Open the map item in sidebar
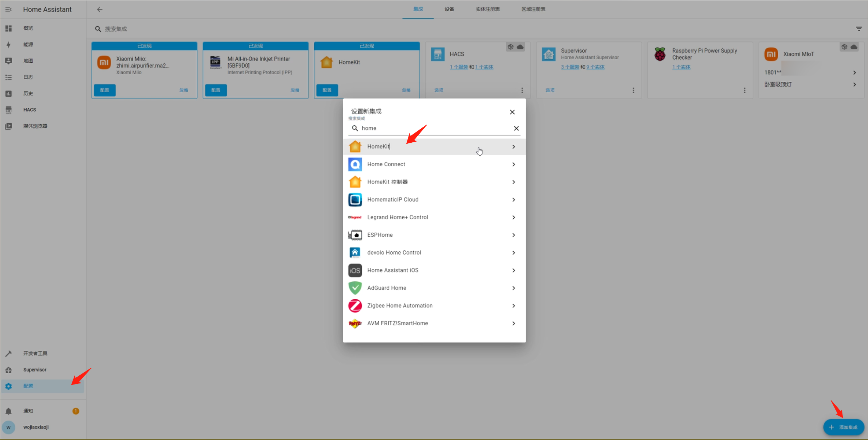Image resolution: width=868 pixels, height=440 pixels. (x=43, y=61)
